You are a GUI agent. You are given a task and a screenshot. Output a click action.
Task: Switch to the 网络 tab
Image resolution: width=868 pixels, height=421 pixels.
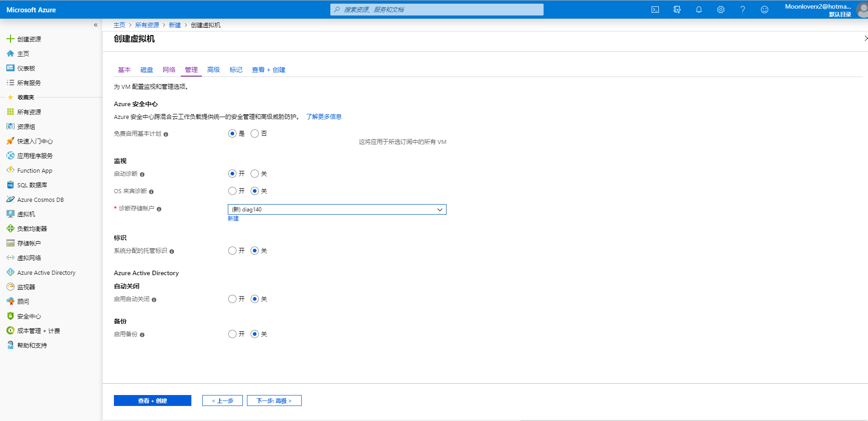tap(169, 70)
